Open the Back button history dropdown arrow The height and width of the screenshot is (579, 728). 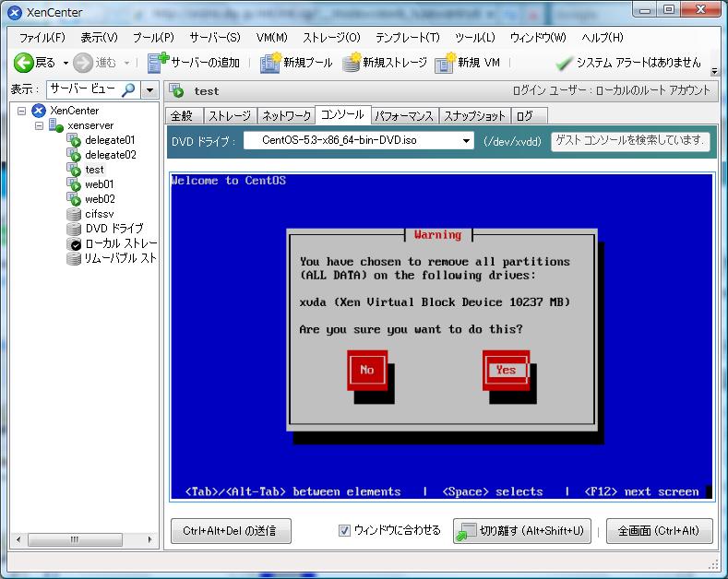(66, 63)
